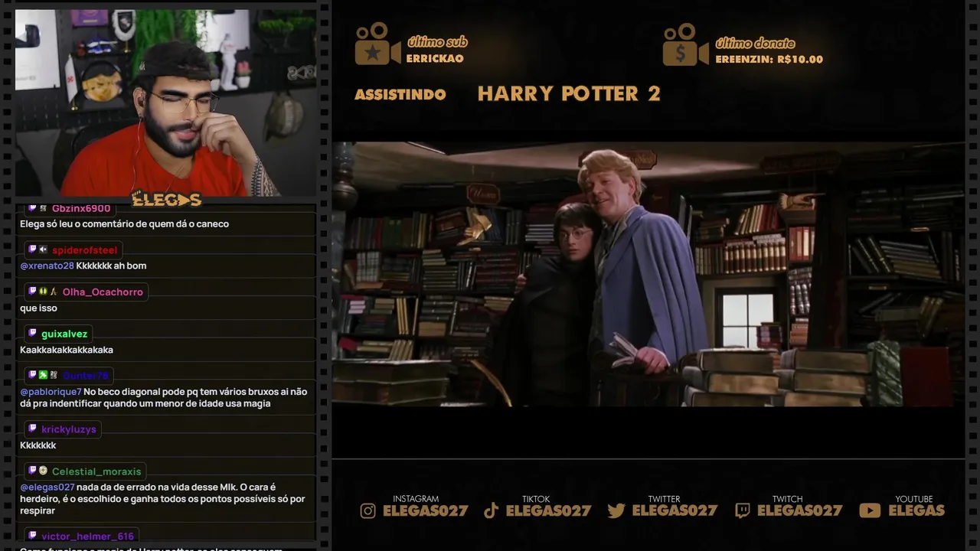Image resolution: width=980 pixels, height=551 pixels.
Task: Click the message about 'beco diagonal'
Action: 164,398
